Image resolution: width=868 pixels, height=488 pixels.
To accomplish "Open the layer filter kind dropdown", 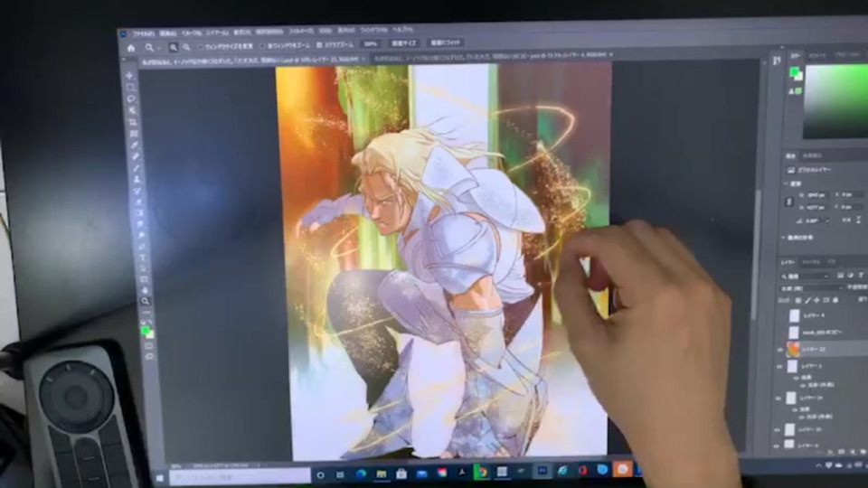I will tap(805, 276).
